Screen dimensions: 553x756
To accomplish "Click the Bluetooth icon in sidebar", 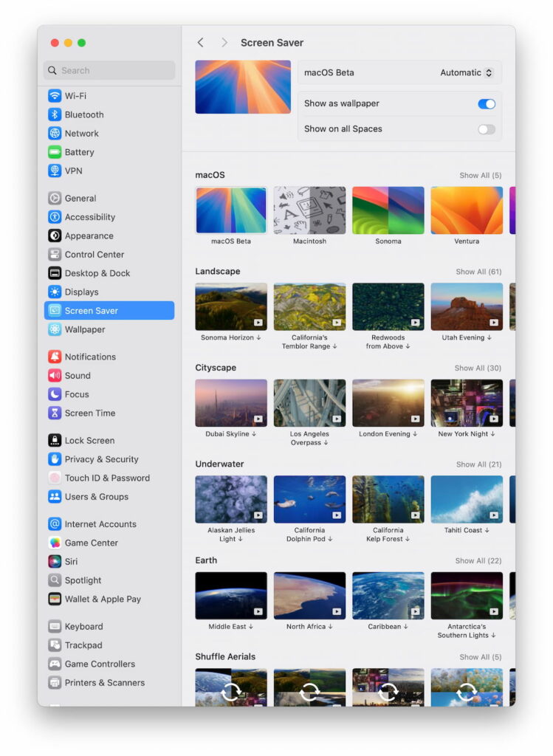I will point(55,114).
